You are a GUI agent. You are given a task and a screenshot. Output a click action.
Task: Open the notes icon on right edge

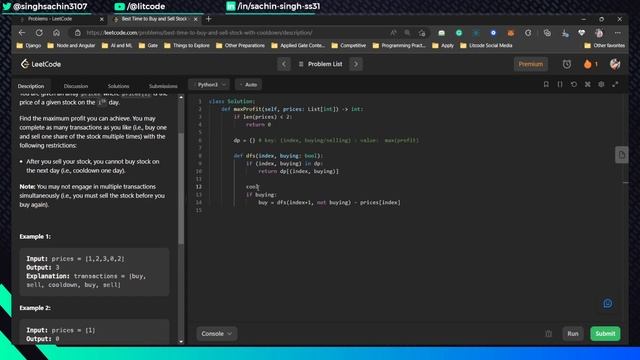(622, 155)
